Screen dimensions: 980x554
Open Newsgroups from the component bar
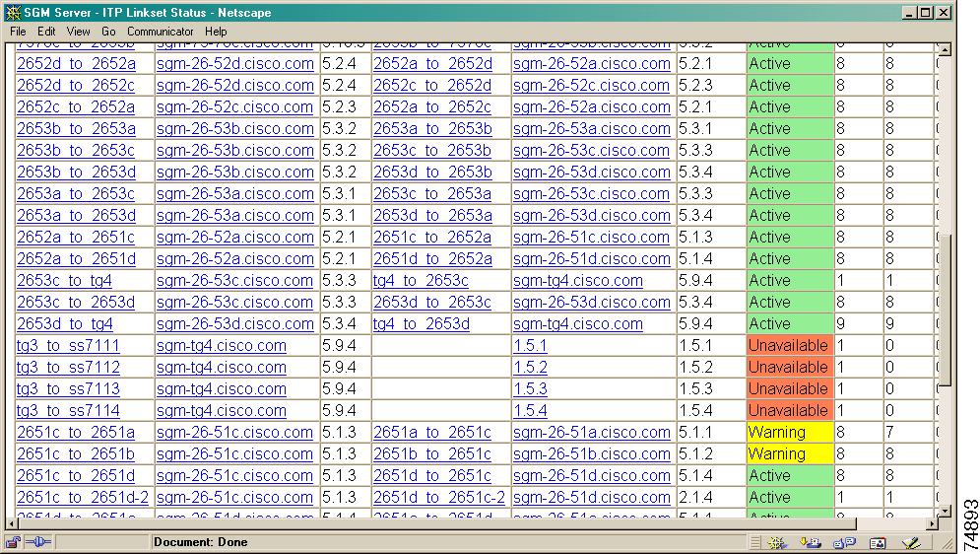click(844, 543)
